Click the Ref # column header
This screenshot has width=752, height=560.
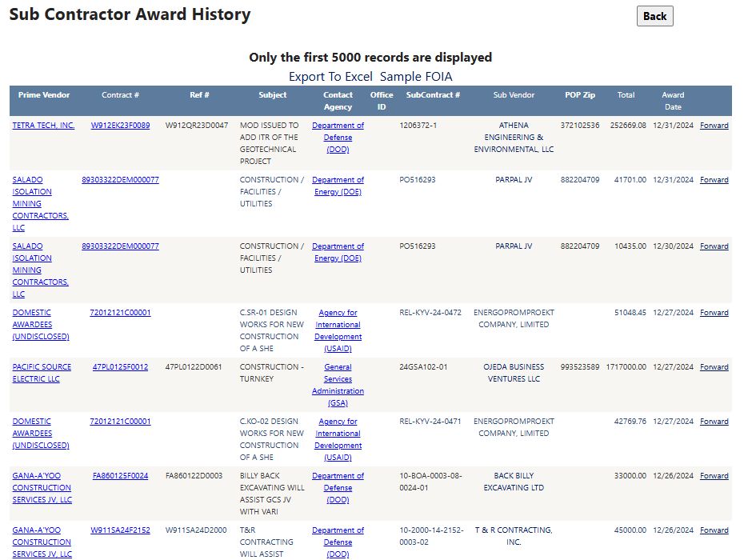pos(199,95)
